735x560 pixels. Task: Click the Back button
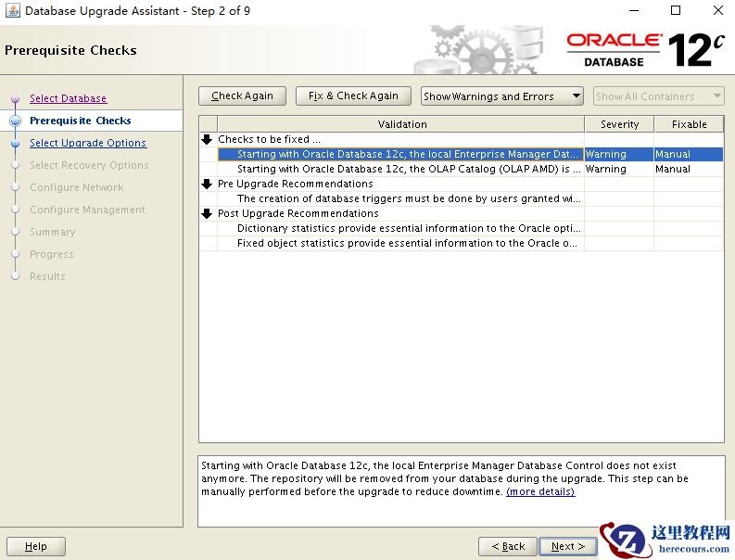click(508, 546)
